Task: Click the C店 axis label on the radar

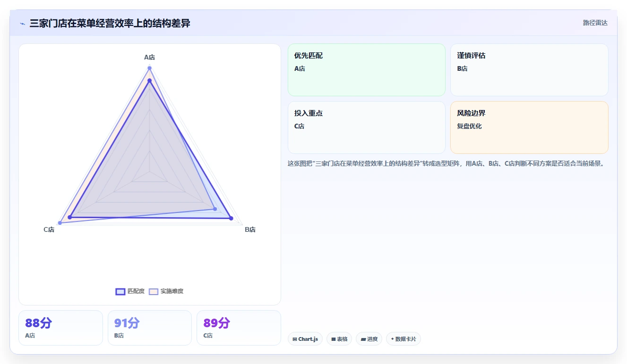Action: (49, 229)
